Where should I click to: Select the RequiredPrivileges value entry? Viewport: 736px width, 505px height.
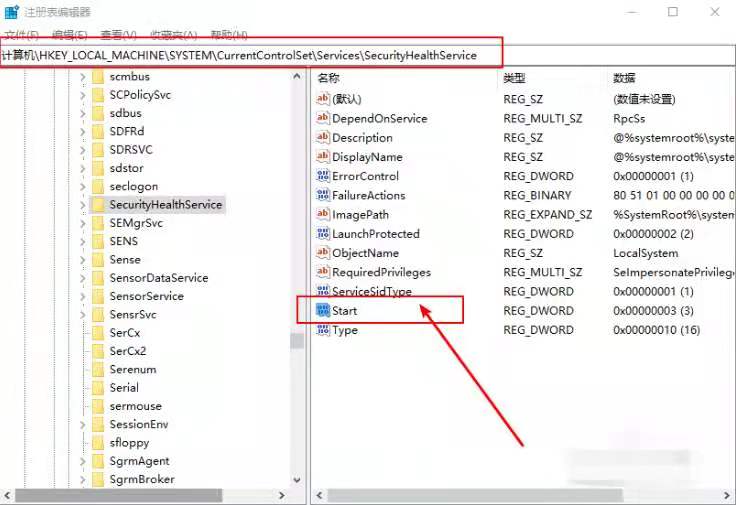(381, 272)
